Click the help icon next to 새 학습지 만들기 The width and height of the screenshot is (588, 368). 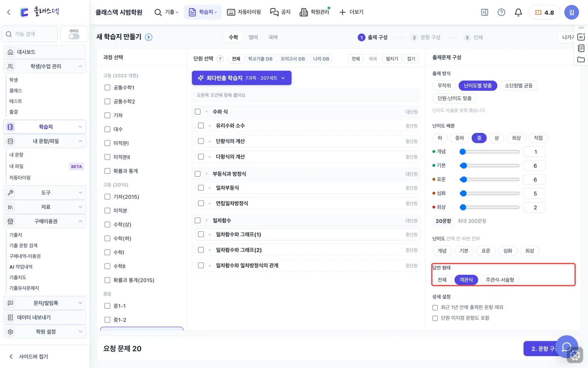pyautogui.click(x=148, y=37)
